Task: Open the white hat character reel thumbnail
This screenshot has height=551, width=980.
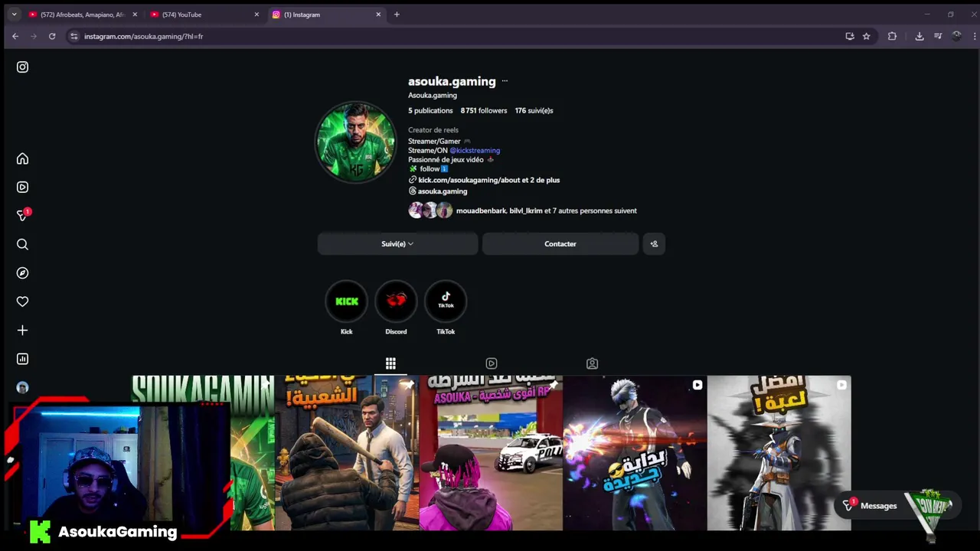Action: pos(779,452)
